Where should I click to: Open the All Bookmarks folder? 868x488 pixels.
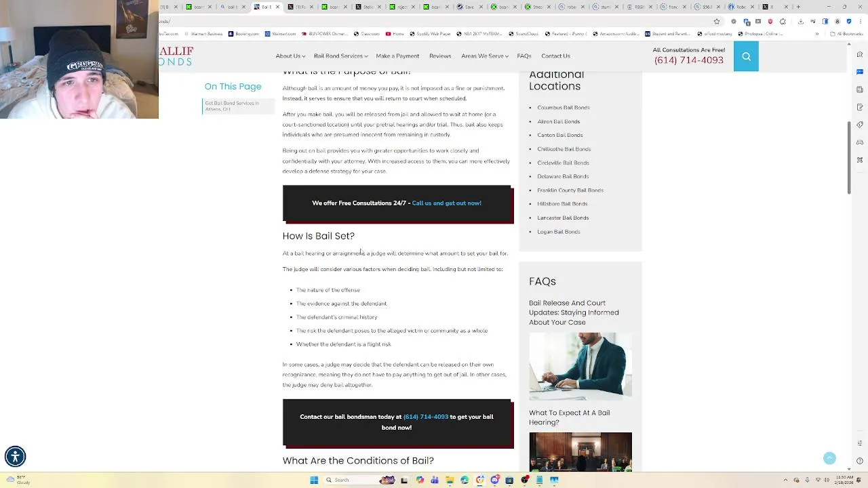click(x=848, y=34)
